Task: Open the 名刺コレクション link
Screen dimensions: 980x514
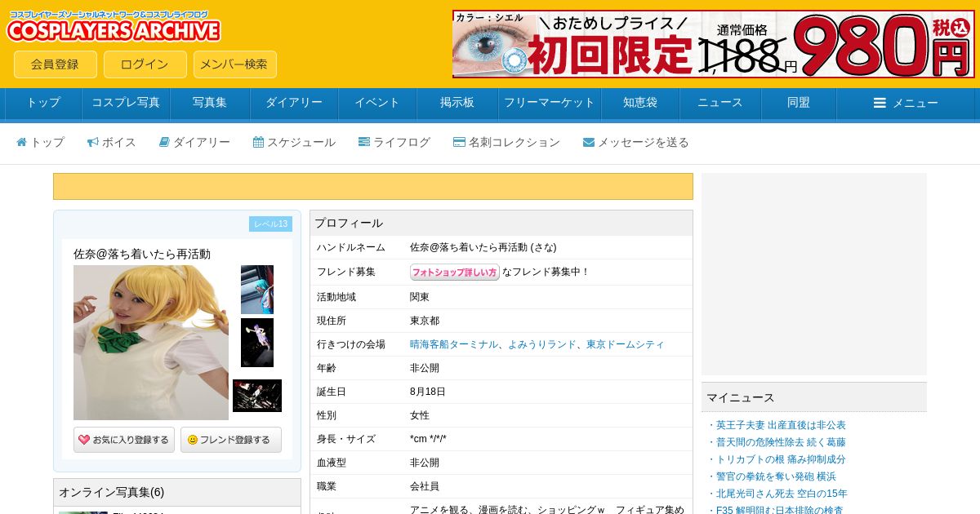Action: tap(506, 142)
